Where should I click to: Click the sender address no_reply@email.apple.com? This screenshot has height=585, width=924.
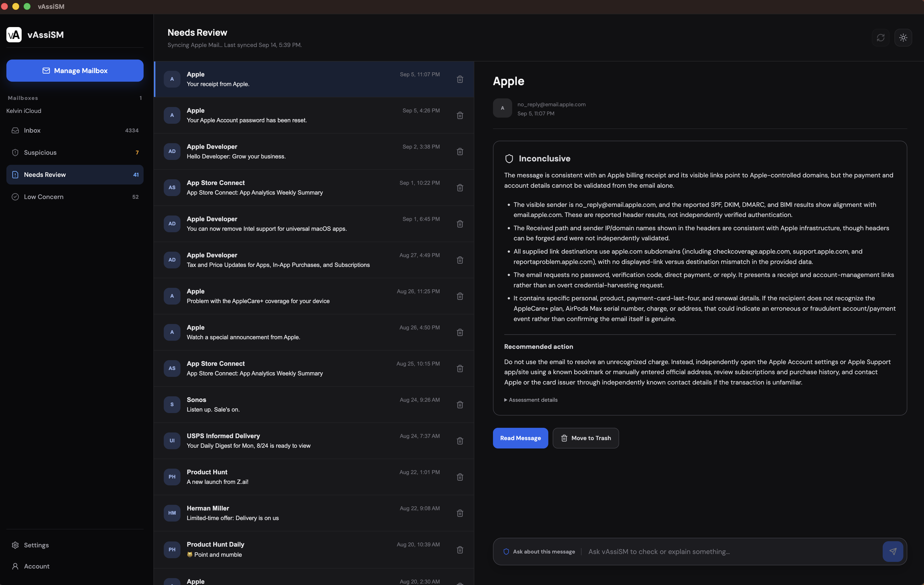(551, 104)
